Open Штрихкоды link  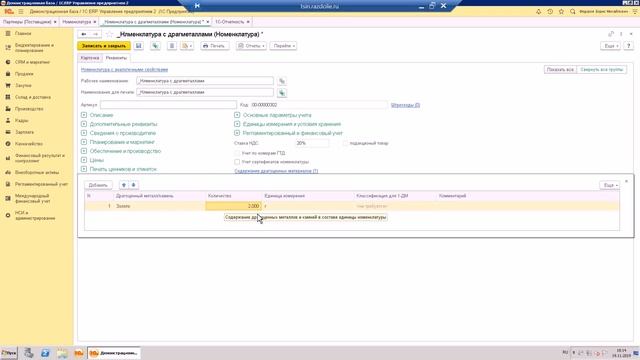[x=405, y=105]
